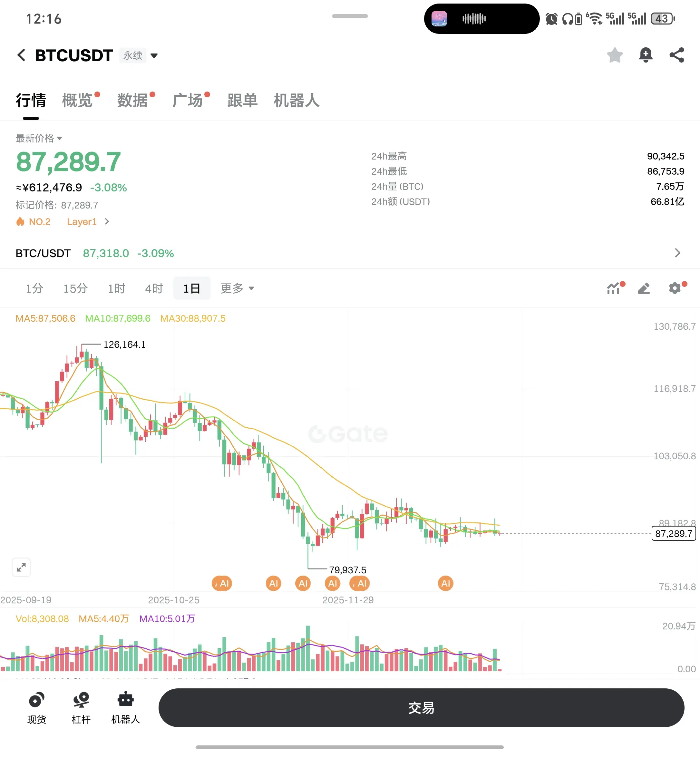The width and height of the screenshot is (700, 758).
Task: Switch chart interval to 4时
Action: 154,288
